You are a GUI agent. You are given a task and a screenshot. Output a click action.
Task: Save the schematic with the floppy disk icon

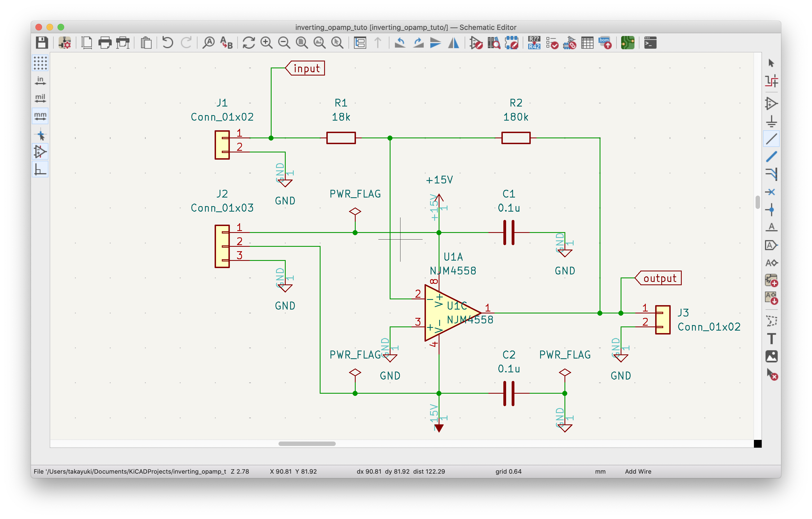coord(42,43)
